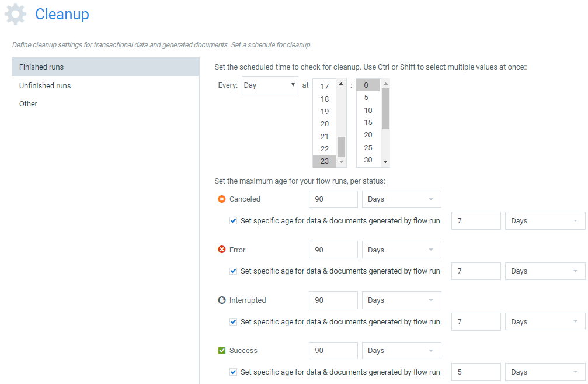Click the green Success checkmark icon

point(222,350)
